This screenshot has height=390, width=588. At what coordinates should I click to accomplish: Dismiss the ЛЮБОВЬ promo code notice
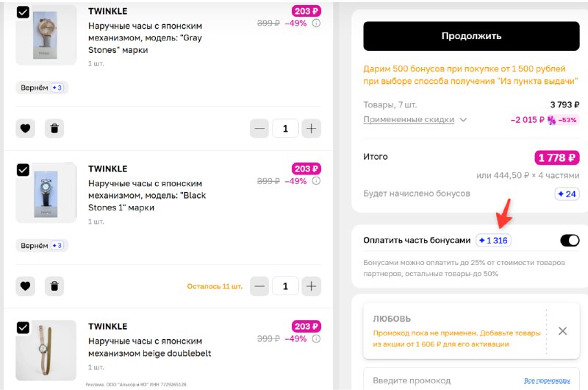(x=562, y=331)
